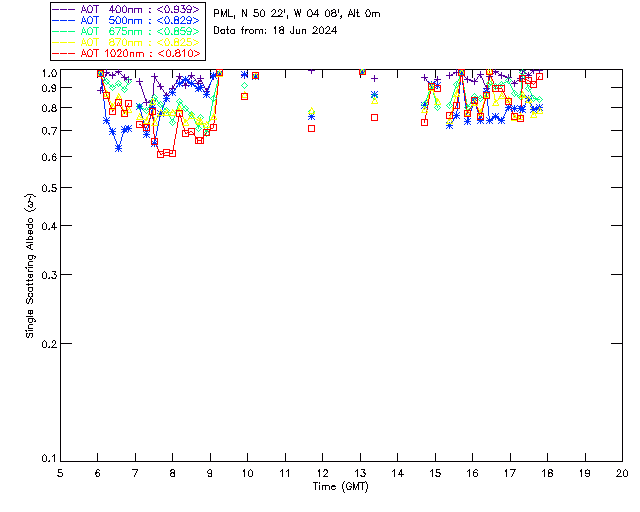640x512 pixels.
Task: Click the purple dashed line in legend
Action: (64, 9)
